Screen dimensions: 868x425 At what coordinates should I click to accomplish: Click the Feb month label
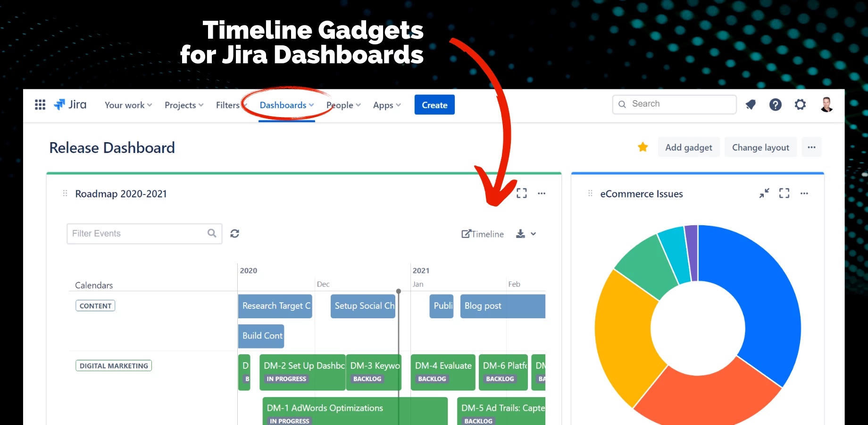pyautogui.click(x=514, y=284)
